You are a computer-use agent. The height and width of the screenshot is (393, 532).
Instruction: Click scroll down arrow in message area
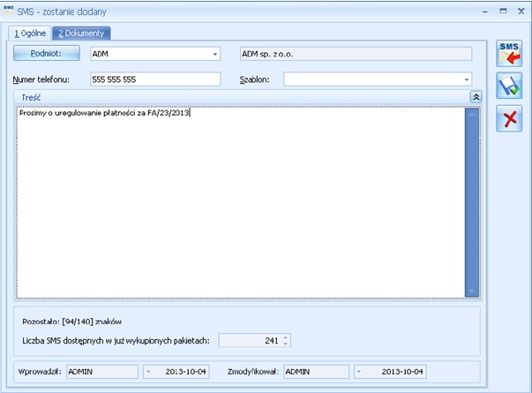tap(472, 291)
